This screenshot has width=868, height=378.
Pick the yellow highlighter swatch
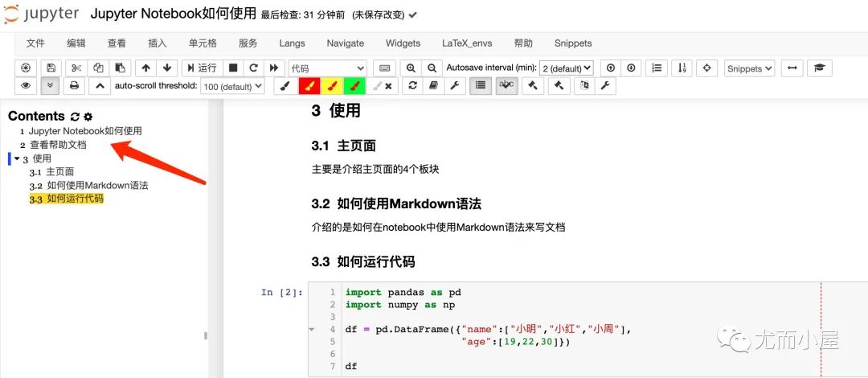tap(332, 86)
